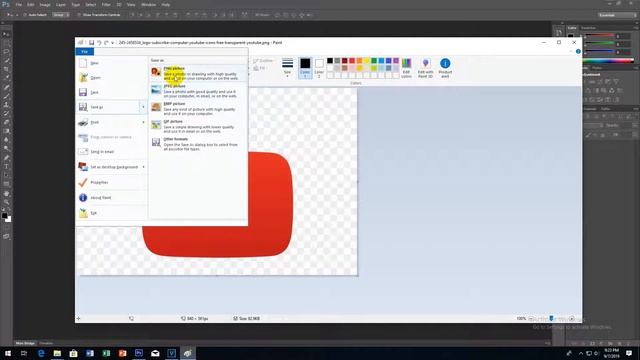Select Photoshop Hand tool
This screenshot has height=360, width=640.
[x=6, y=193]
